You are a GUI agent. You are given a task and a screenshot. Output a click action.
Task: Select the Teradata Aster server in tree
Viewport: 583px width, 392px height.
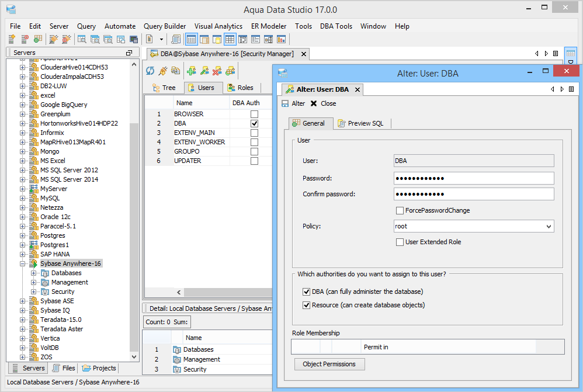point(62,329)
